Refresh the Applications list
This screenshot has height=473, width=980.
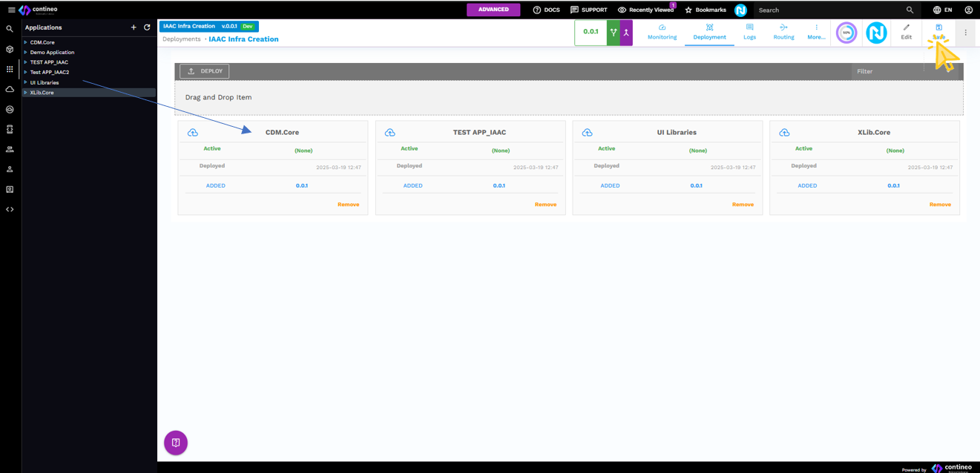point(147,27)
